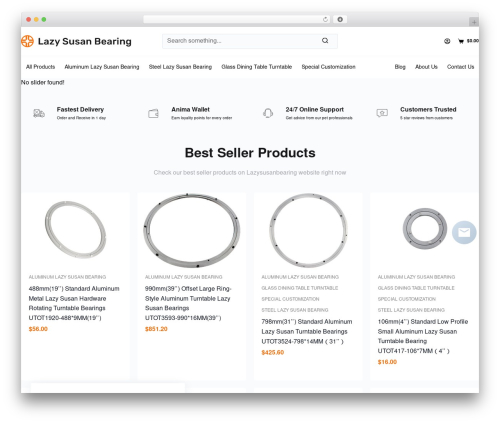
Task: Click the browser download indicator icon
Action: 340,19
